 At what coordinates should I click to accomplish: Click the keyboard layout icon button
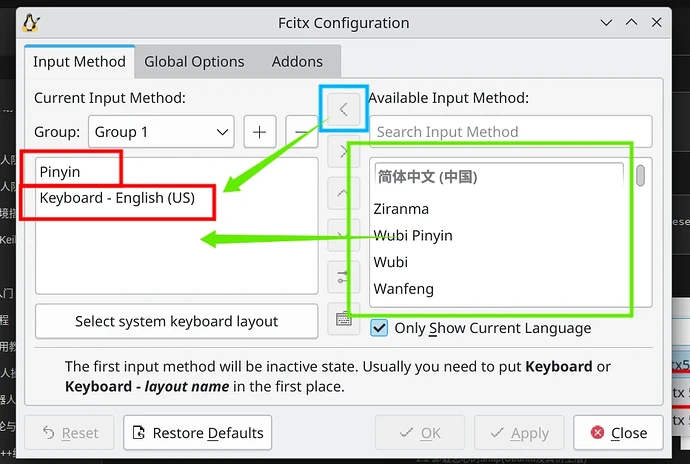click(x=343, y=320)
